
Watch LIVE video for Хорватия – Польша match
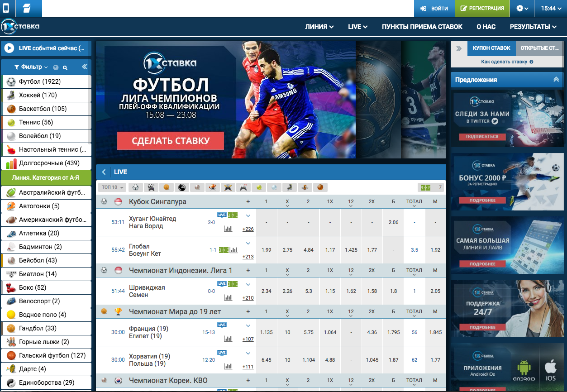(222, 353)
